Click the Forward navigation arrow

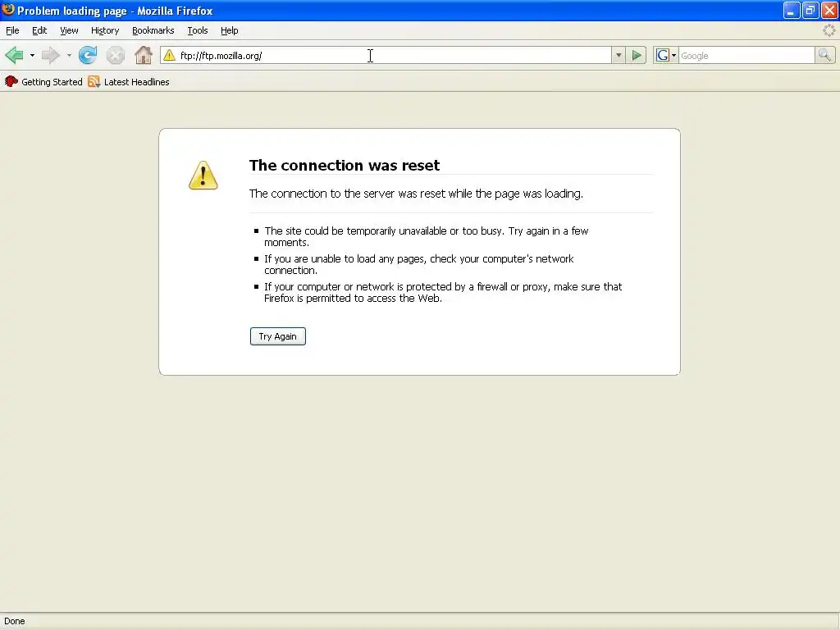coord(50,55)
